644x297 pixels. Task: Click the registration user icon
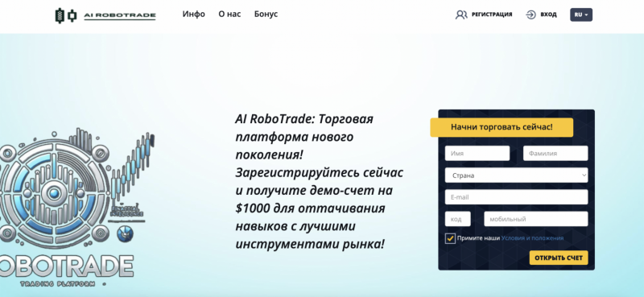click(461, 14)
